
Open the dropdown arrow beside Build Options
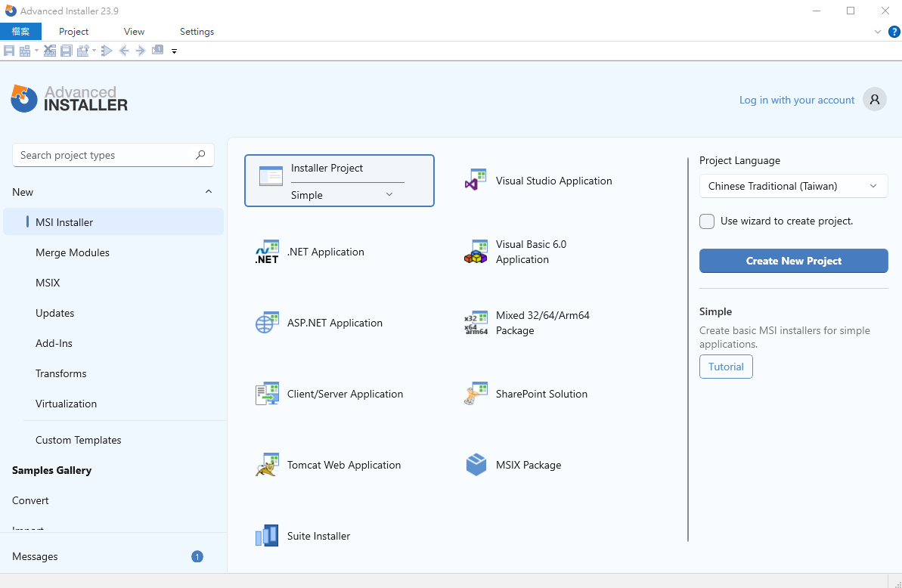[x=94, y=51]
